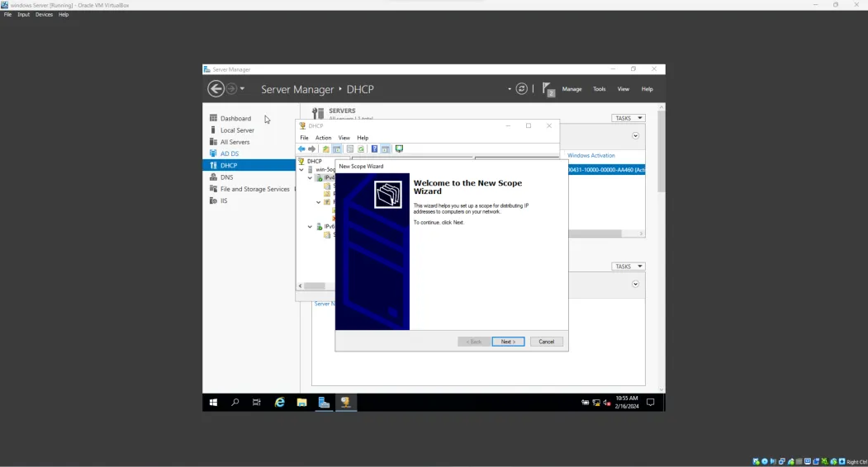Viewport: 868px width, 467px height.
Task: Click the Windows Activation column header
Action: tap(591, 155)
